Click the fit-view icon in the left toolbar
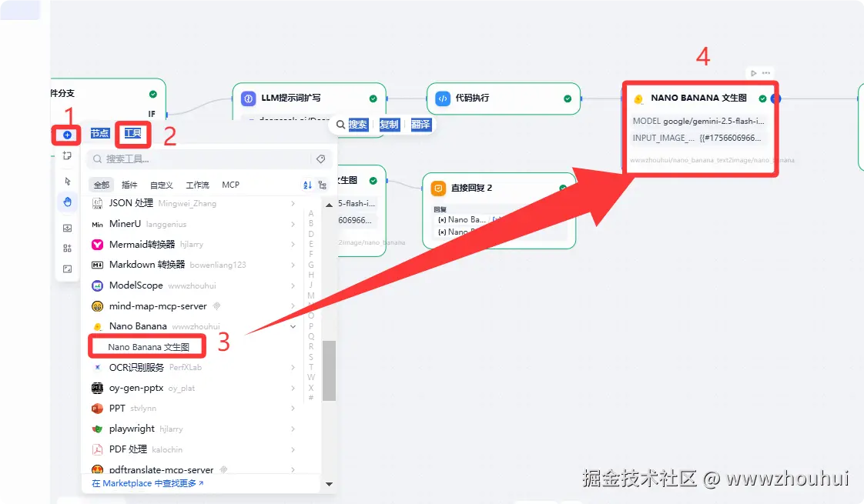The width and height of the screenshot is (864, 504). pyautogui.click(x=67, y=269)
